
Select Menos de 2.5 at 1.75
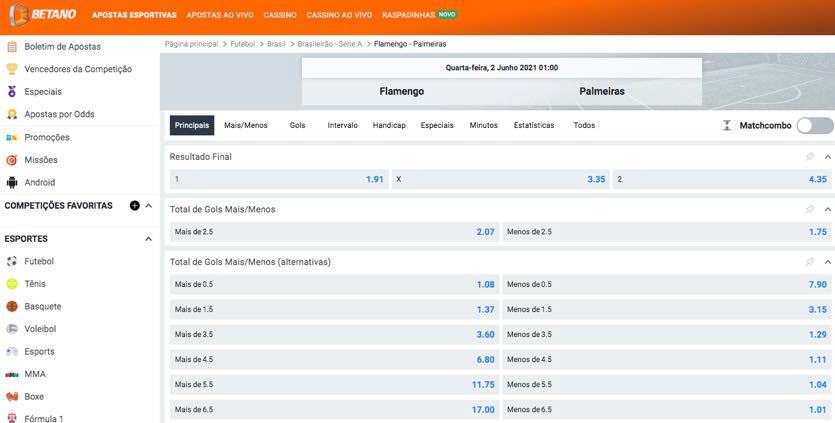pos(667,232)
